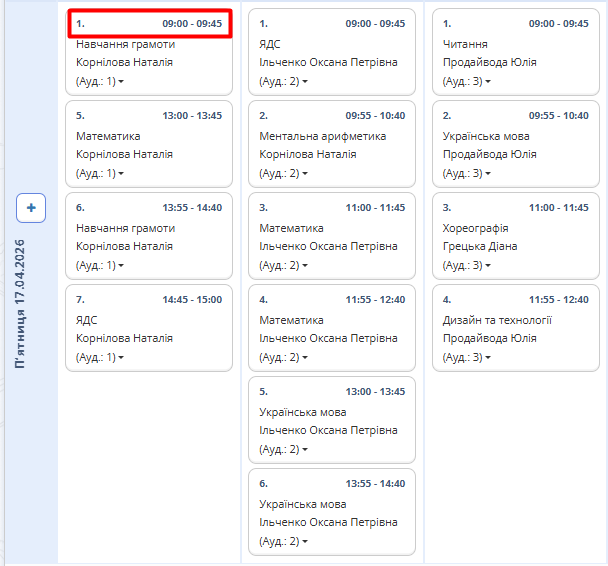Image resolution: width=608 pixels, height=566 pixels.
Task: Click the Хореографія subject name
Action: tap(475, 228)
